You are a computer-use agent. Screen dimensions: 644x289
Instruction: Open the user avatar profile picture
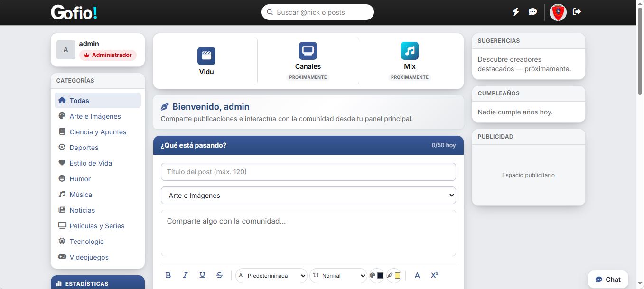tap(558, 12)
